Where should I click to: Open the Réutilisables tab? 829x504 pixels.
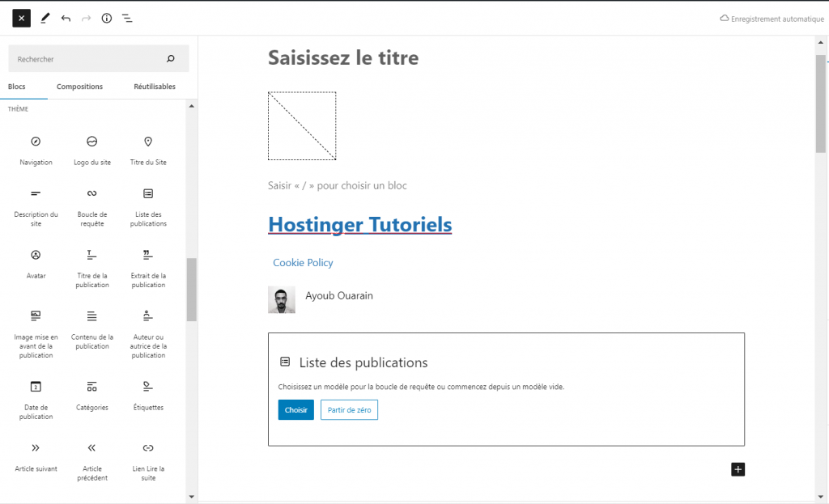pos(154,87)
